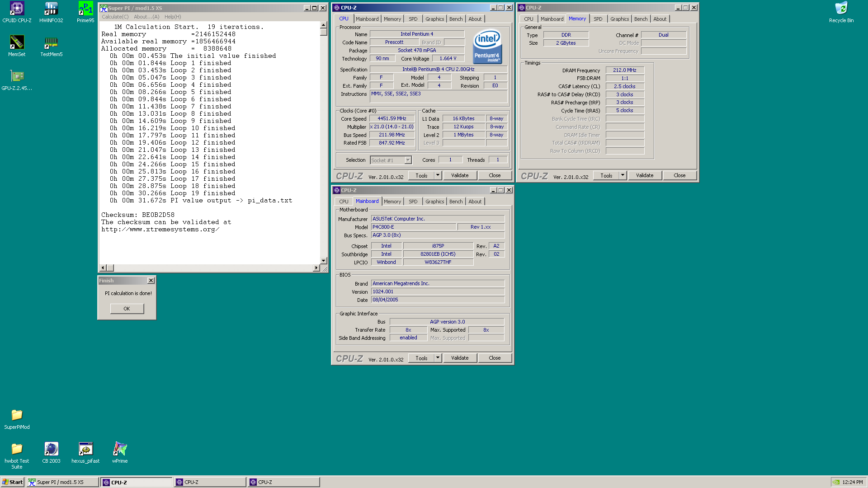Launch TestMem5 from the desktop
Viewport: 868px width, 488px height.
pos(51,46)
